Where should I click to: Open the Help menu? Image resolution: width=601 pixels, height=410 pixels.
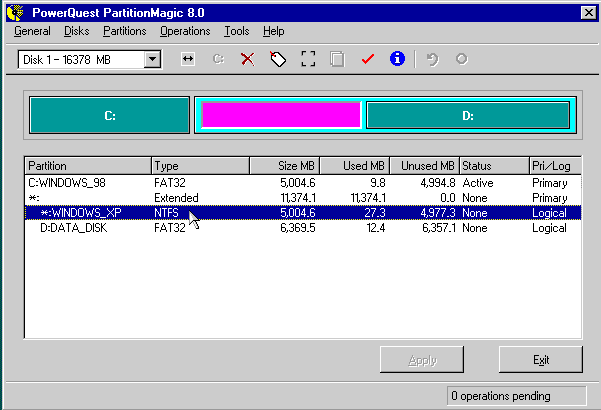point(274,31)
